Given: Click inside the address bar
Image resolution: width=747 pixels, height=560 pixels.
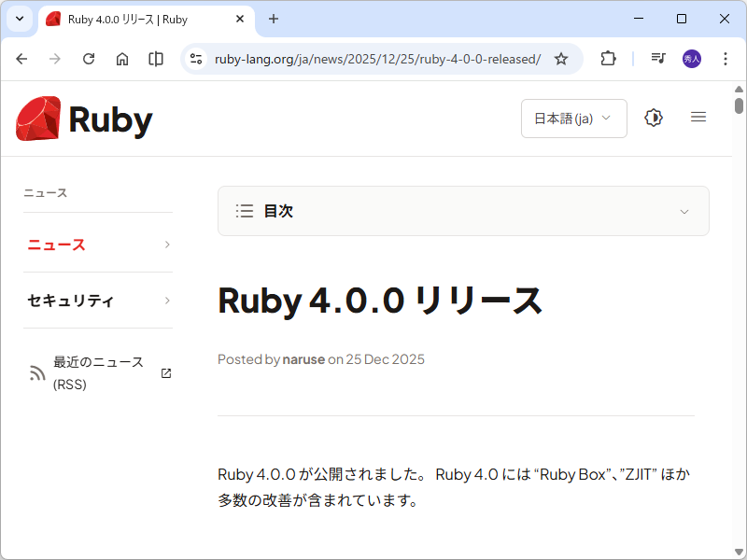Looking at the screenshot, I should [373, 58].
